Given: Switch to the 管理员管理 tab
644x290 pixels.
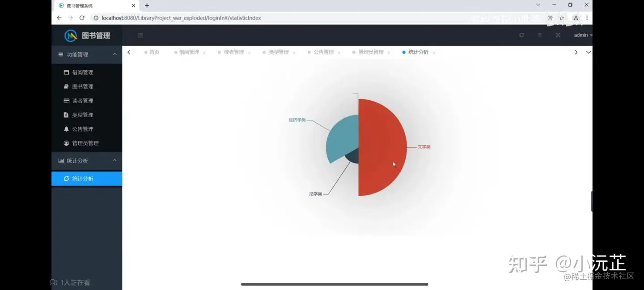Looking at the screenshot, I should 371,52.
